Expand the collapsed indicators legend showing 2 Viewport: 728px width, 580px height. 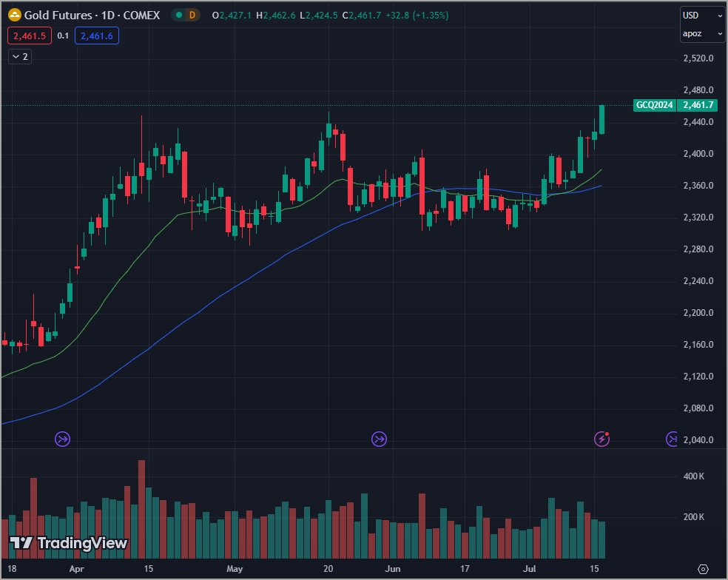[20, 57]
